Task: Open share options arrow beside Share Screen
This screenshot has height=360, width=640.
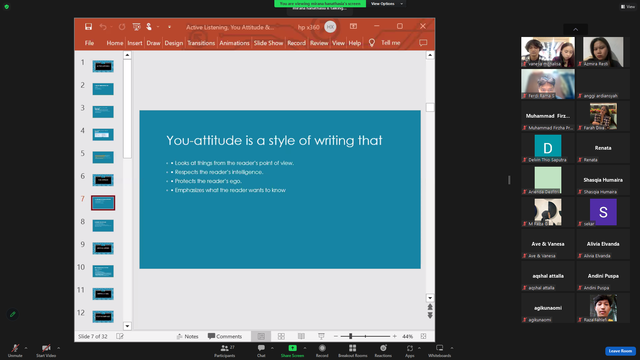Action: 305,348
